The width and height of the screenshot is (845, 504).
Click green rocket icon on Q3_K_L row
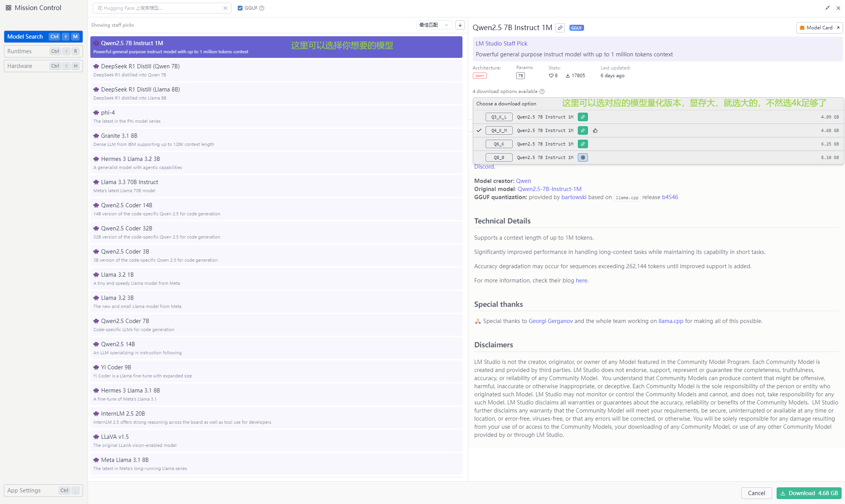pos(583,117)
